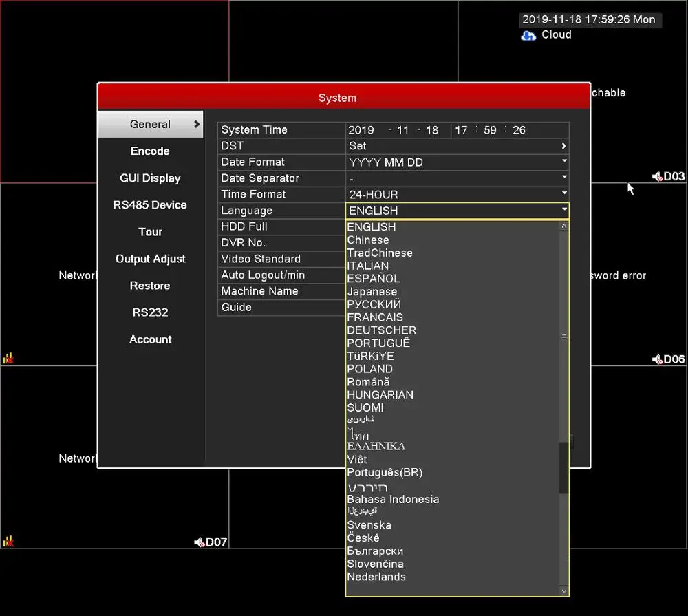This screenshot has width=688, height=616.
Task: Click the up arrow of the language list scrollbar
Action: pos(564,226)
